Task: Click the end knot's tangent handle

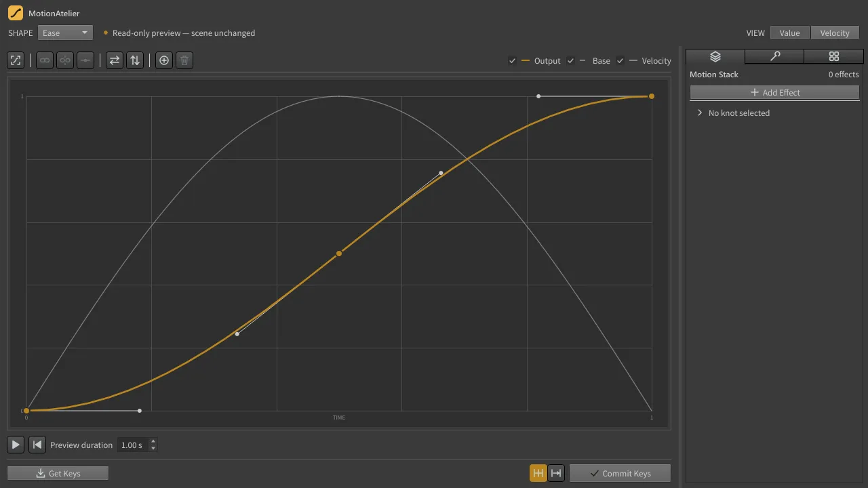Action: [x=539, y=96]
